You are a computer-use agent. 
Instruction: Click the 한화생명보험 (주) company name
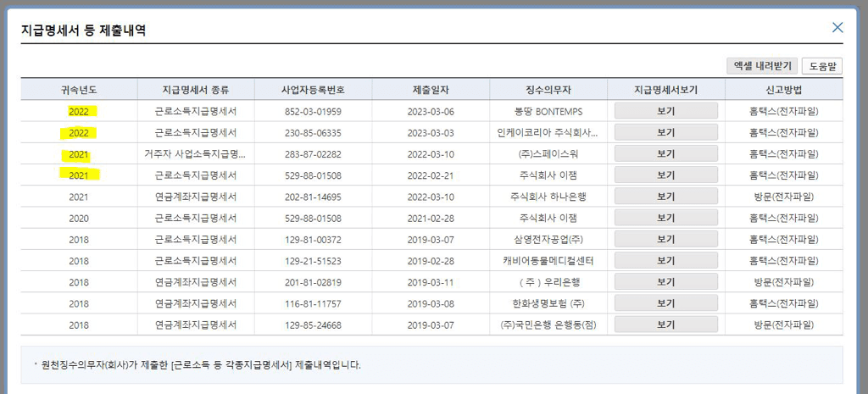tap(548, 303)
